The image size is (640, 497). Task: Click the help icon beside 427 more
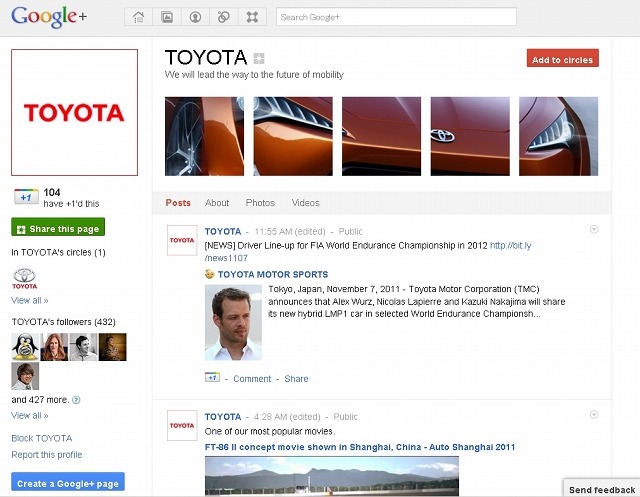[x=76, y=400]
